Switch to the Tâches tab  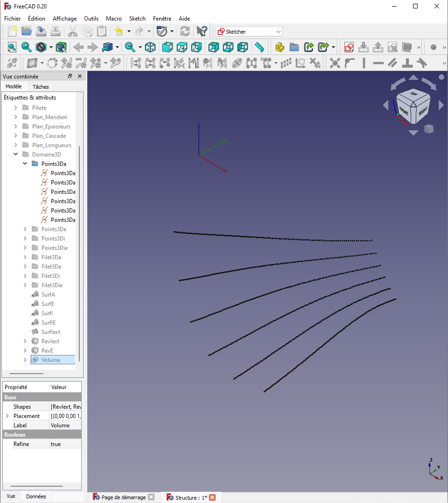[41, 87]
